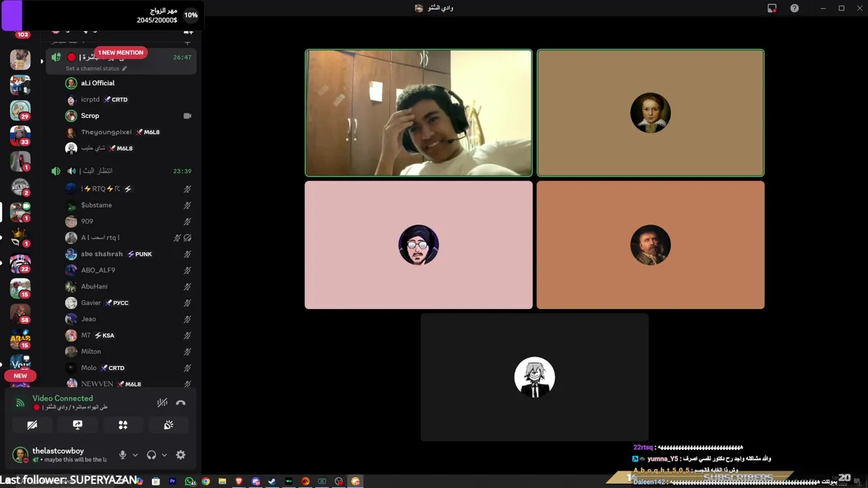Focus the orange bearded-portrait tile
Viewport: 868px width, 488px height.
[650, 245]
